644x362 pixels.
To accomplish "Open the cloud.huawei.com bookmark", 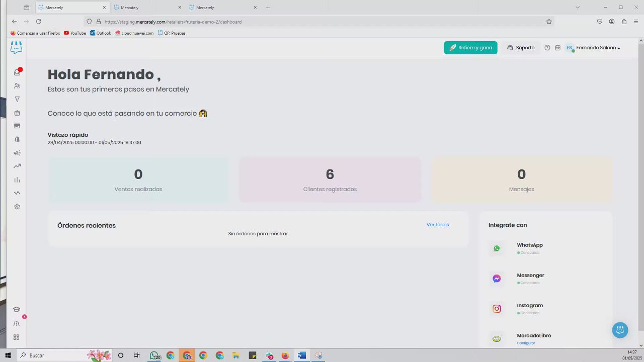I will click(x=134, y=33).
